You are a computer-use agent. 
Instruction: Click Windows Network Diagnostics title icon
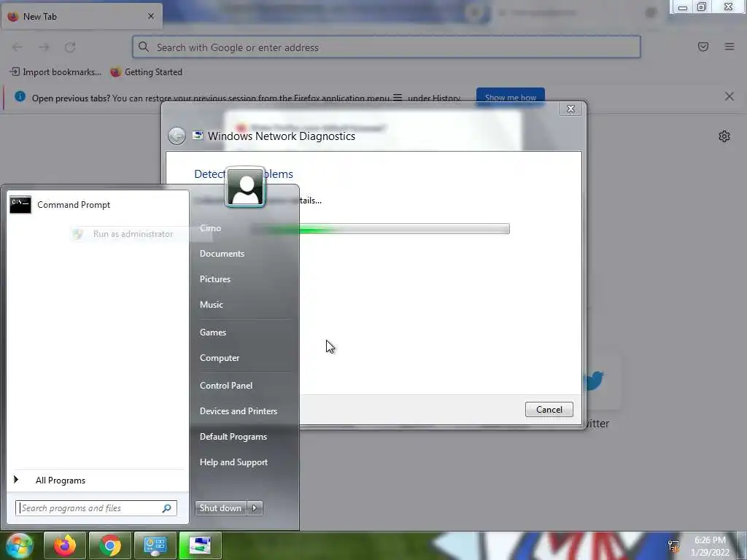(x=198, y=136)
